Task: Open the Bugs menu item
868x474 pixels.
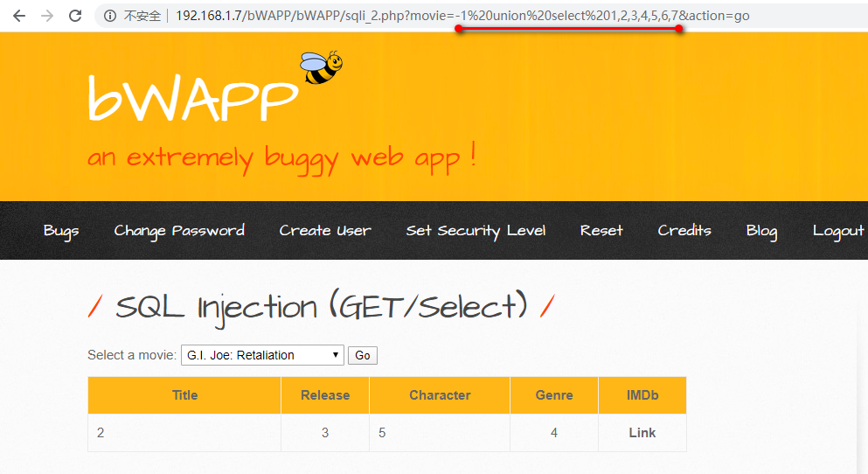Action: tap(61, 231)
